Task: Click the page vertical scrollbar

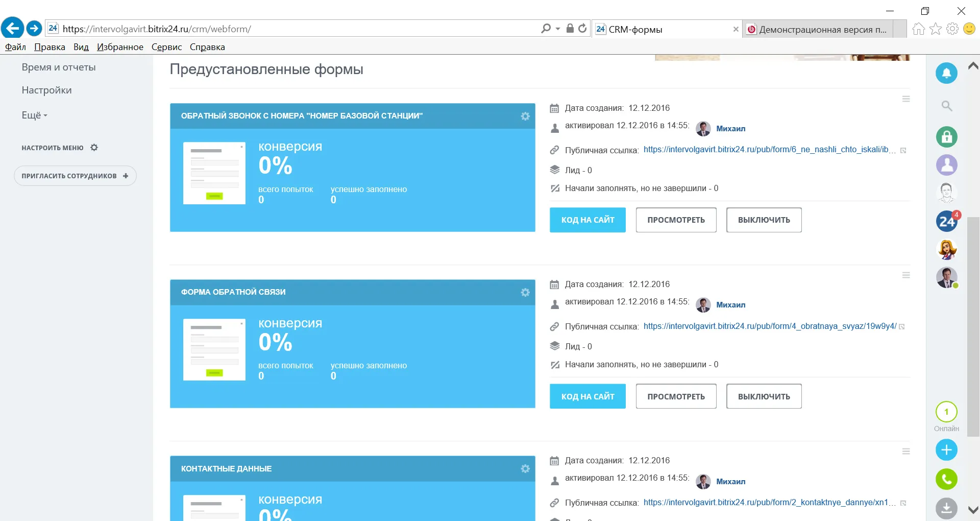Action: click(x=973, y=327)
